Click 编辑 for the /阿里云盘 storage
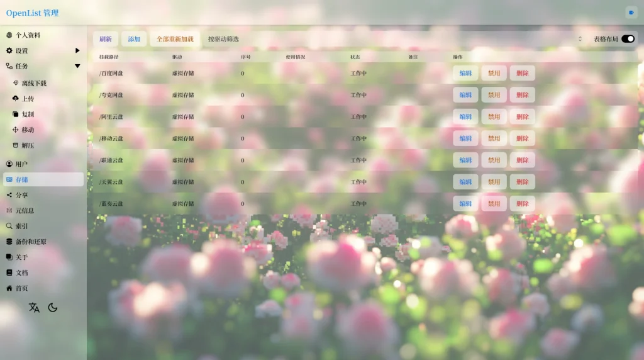644x360 pixels. pos(465,116)
